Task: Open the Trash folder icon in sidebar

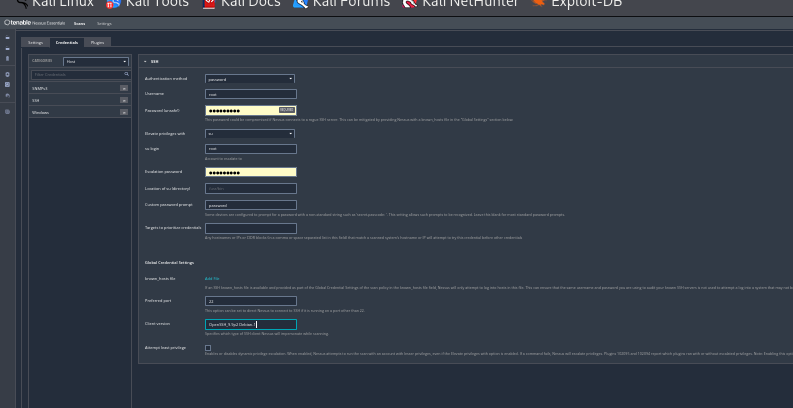Action: [x=7, y=59]
